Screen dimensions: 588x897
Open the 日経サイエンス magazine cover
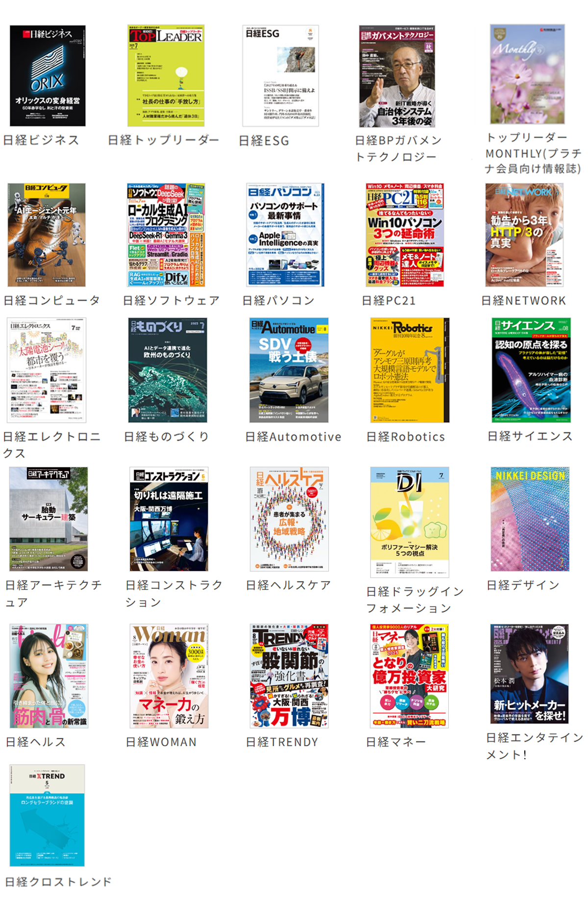coord(531,370)
